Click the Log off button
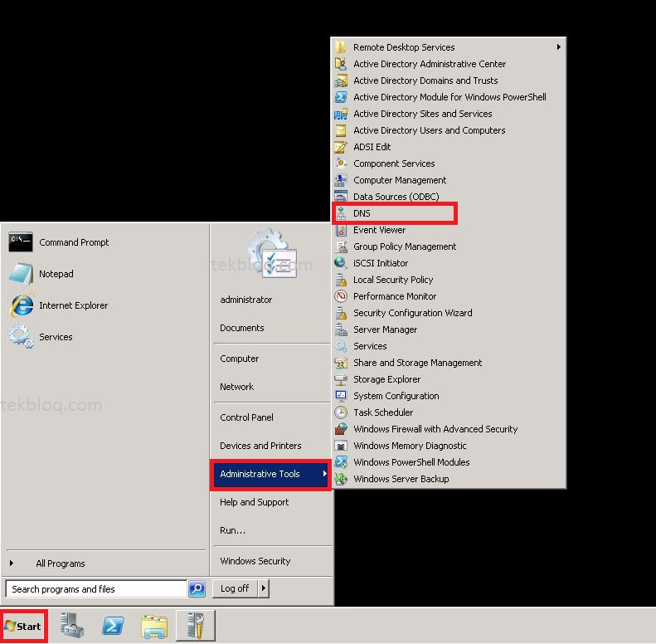Viewport: 656px width, 644px height. [236, 588]
